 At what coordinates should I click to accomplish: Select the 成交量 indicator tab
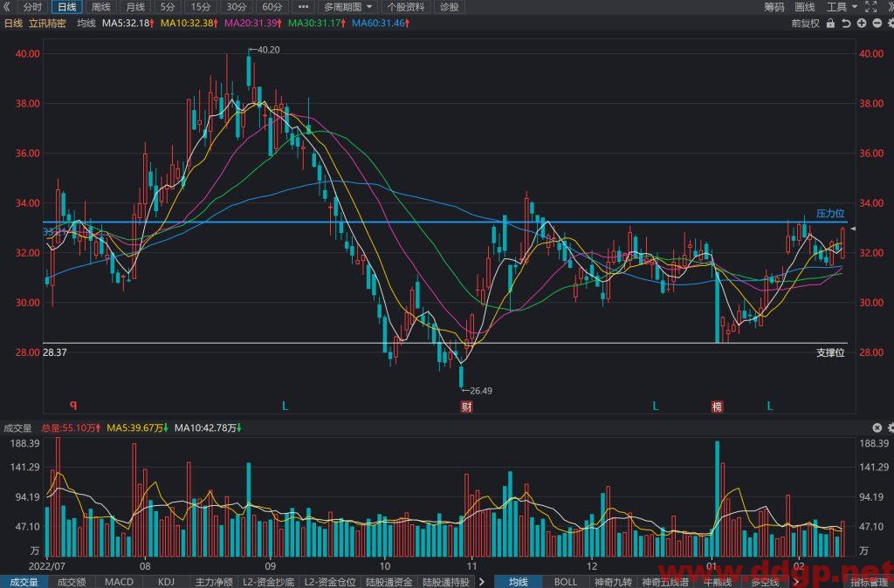click(x=24, y=582)
